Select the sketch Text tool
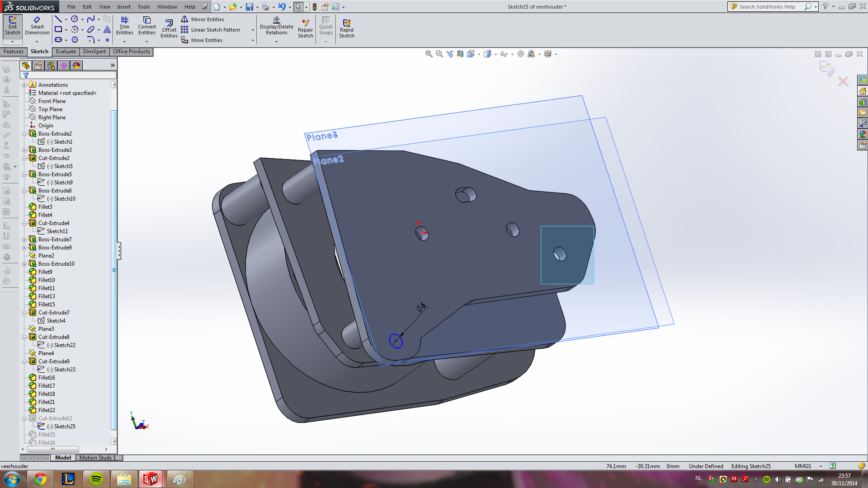The width and height of the screenshot is (868, 488). click(107, 29)
